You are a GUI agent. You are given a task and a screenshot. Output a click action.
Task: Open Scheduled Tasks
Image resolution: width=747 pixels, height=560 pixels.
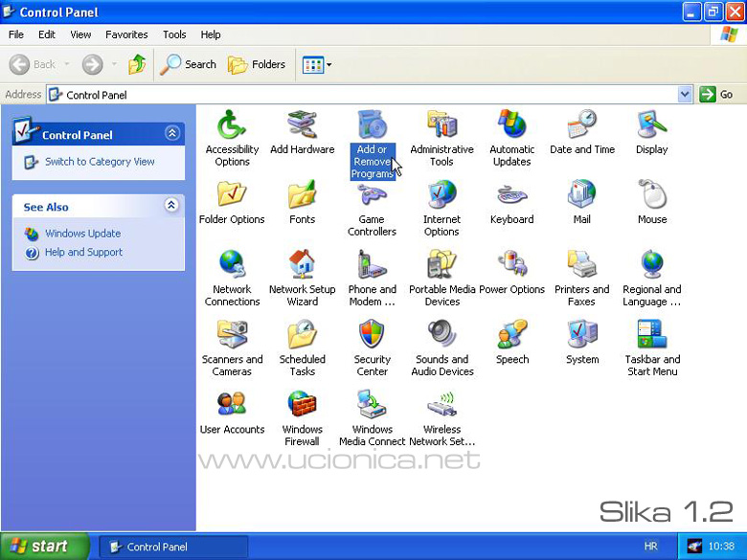[x=302, y=348]
